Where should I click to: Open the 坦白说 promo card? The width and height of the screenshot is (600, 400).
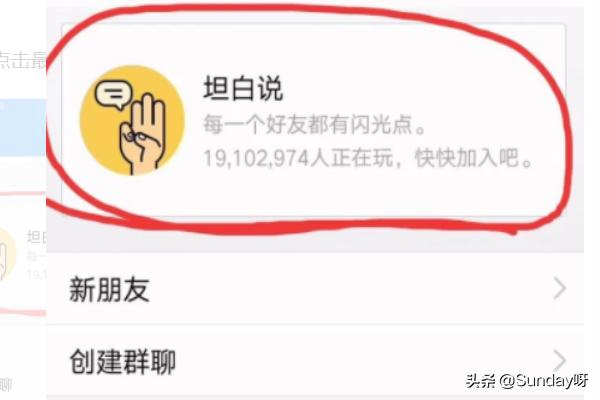click(313, 120)
